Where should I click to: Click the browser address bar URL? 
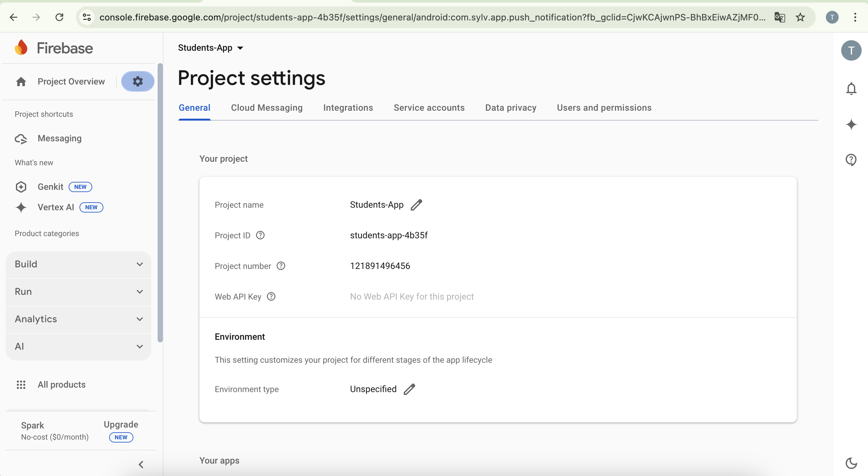432,17
